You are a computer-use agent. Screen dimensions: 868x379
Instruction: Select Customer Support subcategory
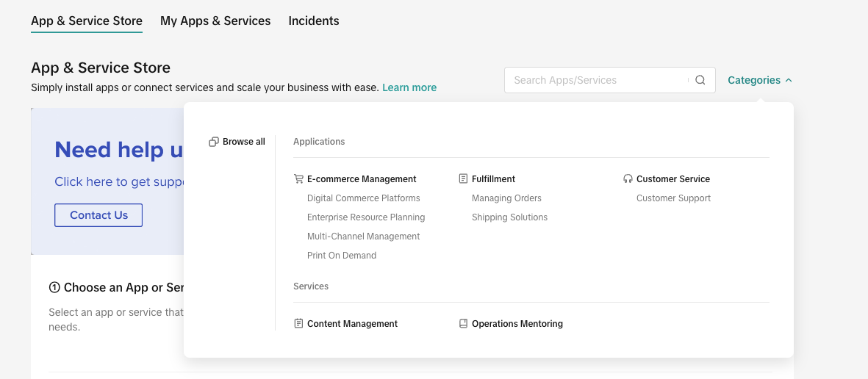click(673, 198)
